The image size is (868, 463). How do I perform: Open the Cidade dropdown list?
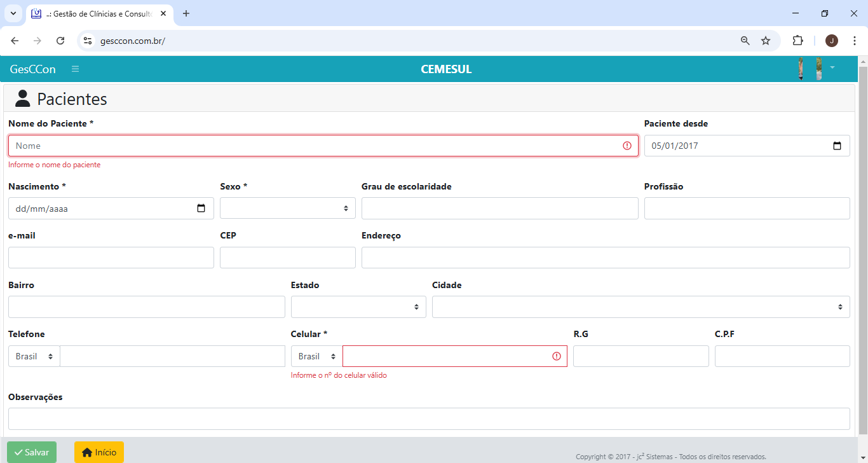point(641,307)
